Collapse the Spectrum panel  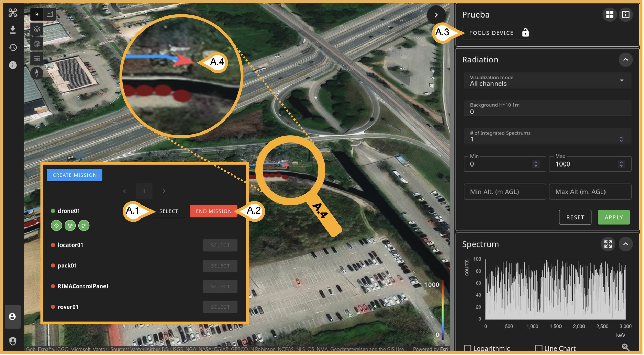point(625,244)
